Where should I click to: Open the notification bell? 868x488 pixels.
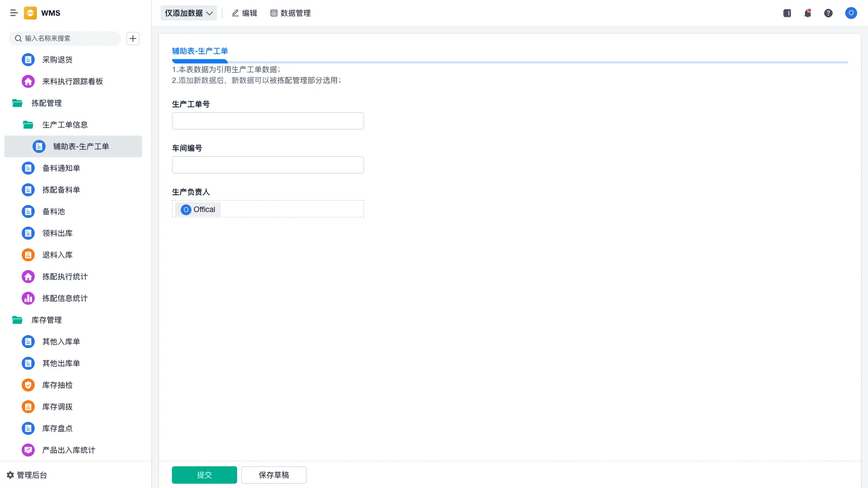point(808,13)
